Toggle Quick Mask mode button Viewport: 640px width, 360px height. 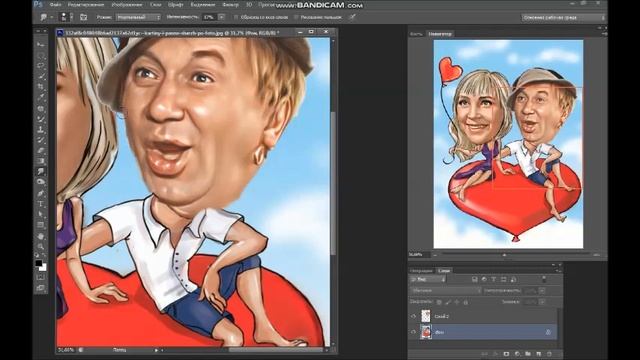pyautogui.click(x=41, y=278)
